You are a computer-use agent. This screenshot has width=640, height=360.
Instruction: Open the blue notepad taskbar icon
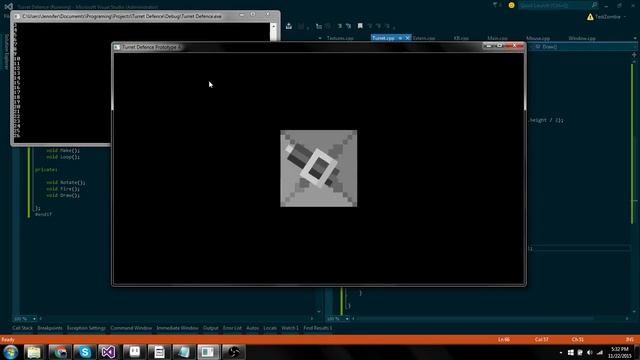click(x=183, y=352)
